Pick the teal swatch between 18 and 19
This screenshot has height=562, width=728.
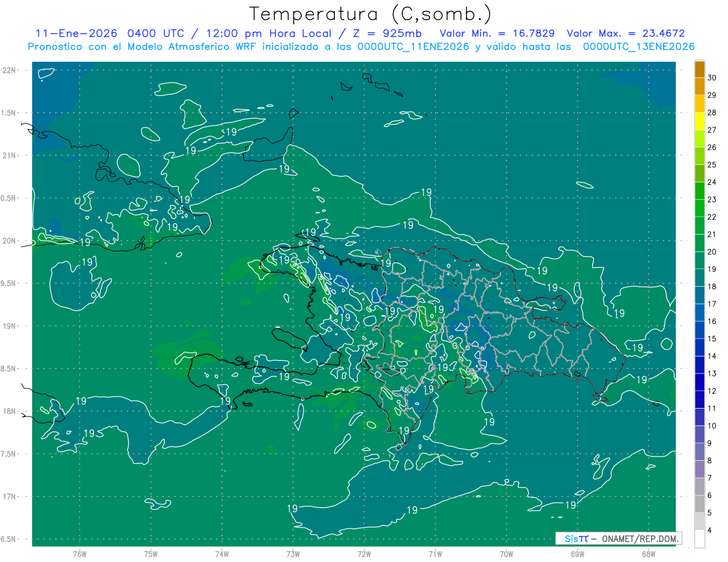point(699,278)
